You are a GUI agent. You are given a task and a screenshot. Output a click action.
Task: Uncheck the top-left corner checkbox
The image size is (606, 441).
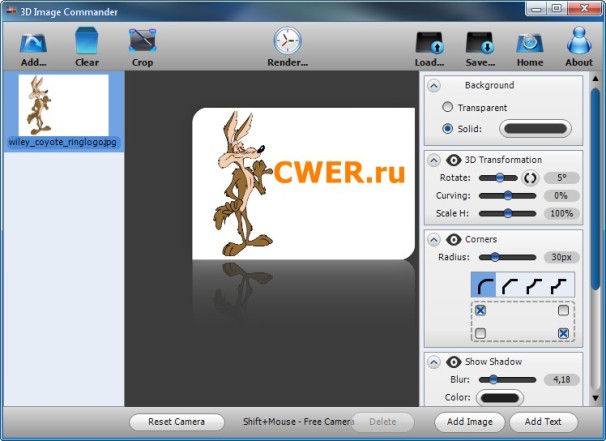click(480, 311)
